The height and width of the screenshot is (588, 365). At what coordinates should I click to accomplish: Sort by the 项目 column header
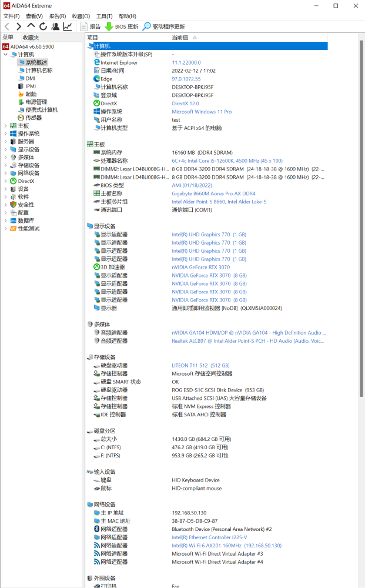pos(128,38)
